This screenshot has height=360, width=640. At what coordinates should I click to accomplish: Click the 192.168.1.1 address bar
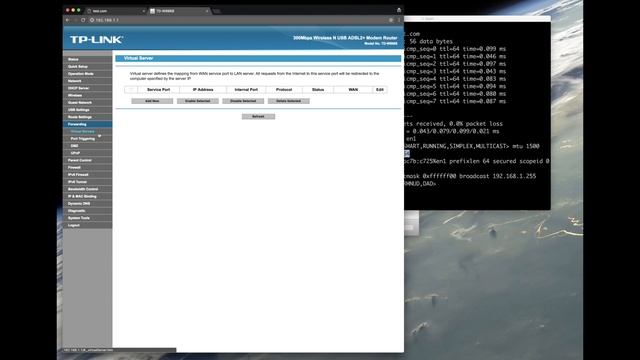coord(237,20)
